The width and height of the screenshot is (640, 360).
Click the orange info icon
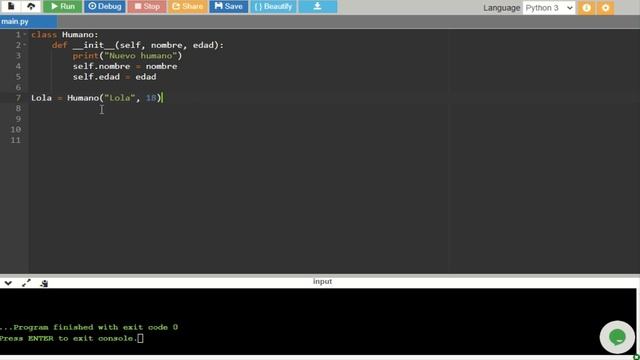(x=587, y=8)
